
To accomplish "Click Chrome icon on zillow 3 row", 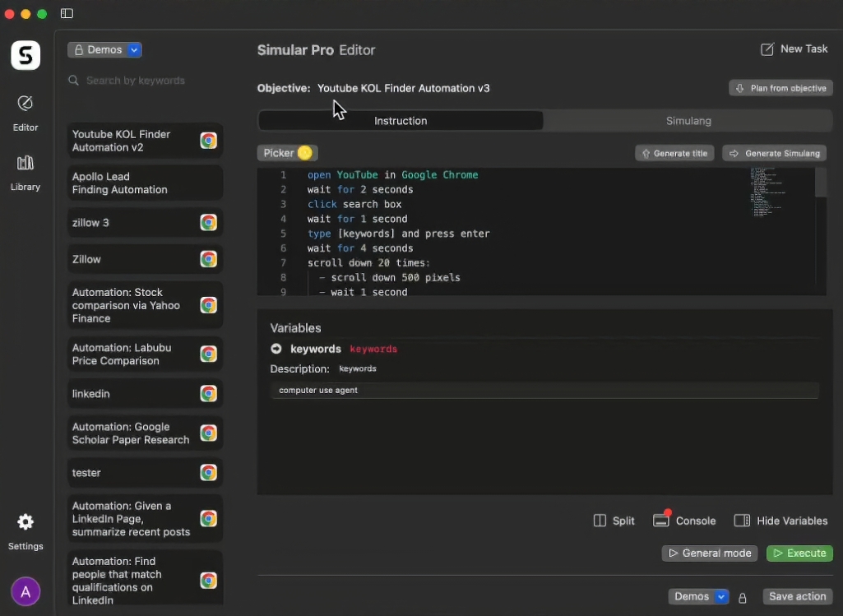I will click(208, 223).
